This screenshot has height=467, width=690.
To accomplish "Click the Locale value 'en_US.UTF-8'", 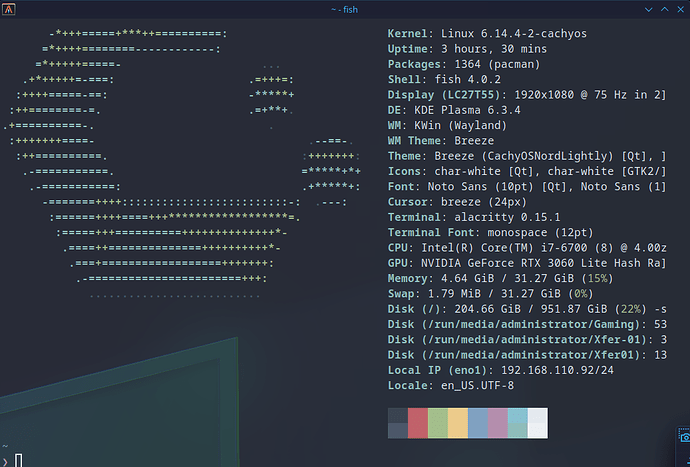I will [477, 386].
